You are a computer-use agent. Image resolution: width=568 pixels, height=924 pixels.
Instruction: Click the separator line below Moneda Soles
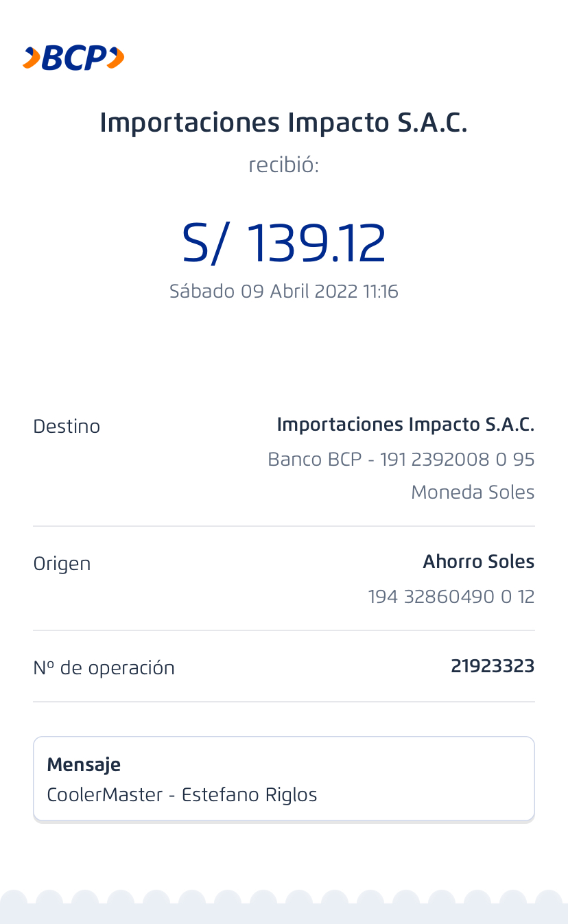[283, 526]
